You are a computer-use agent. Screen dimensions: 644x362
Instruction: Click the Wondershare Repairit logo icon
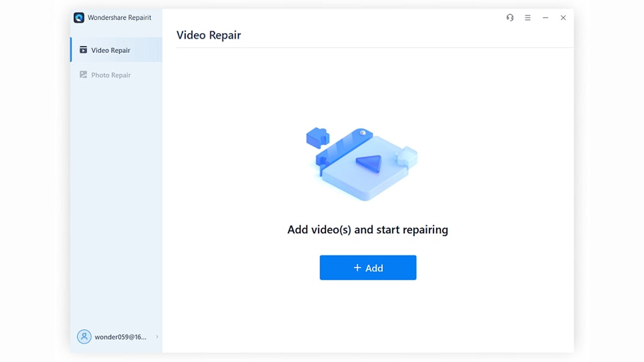point(79,18)
